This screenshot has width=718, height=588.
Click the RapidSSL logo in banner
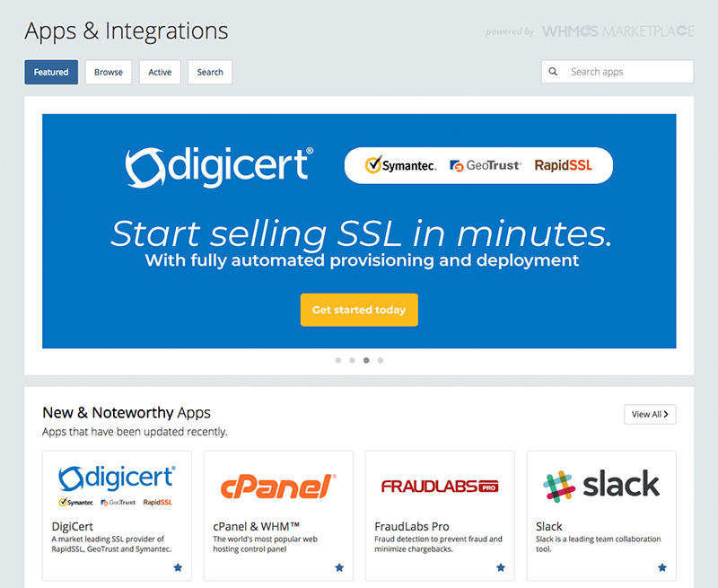tap(564, 165)
